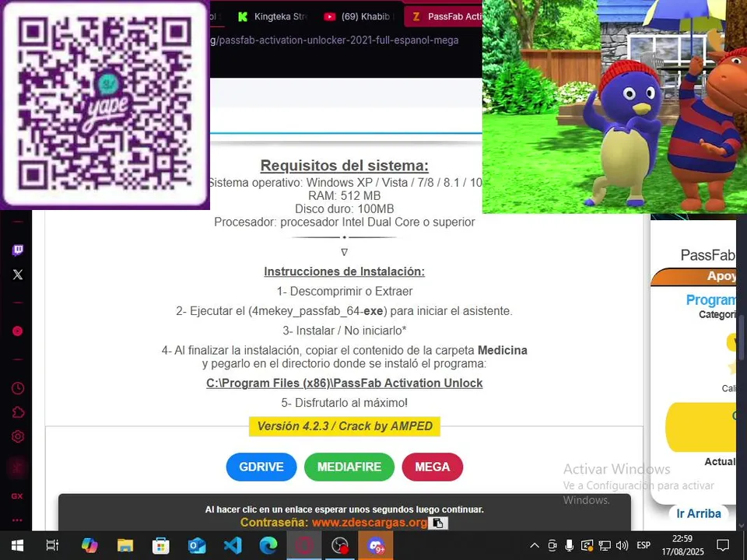Click the Yape QR code image
Screen dimensions: 747x560
(105, 104)
